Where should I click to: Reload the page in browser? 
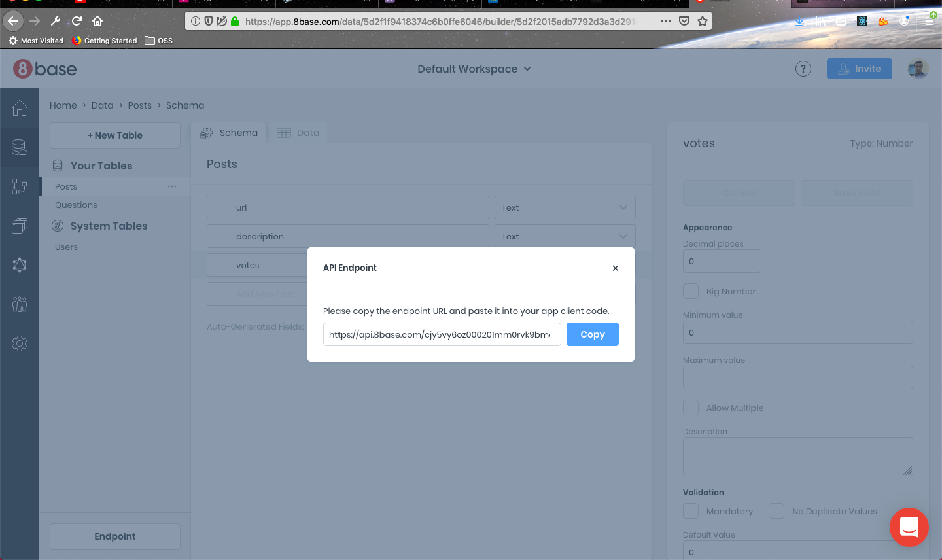[77, 21]
